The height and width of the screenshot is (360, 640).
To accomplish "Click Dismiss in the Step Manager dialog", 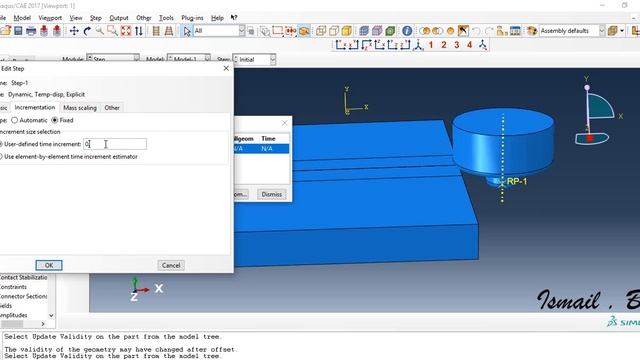I will coord(272,194).
